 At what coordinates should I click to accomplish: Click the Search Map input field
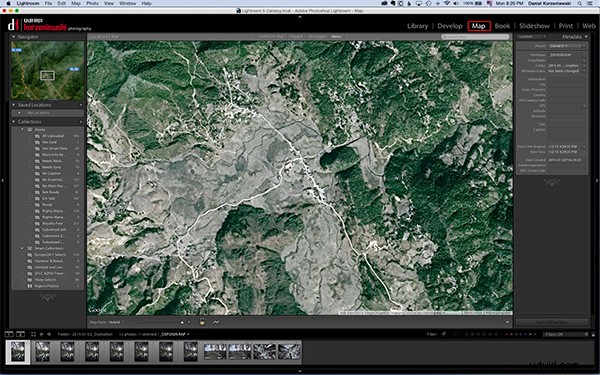click(475, 37)
